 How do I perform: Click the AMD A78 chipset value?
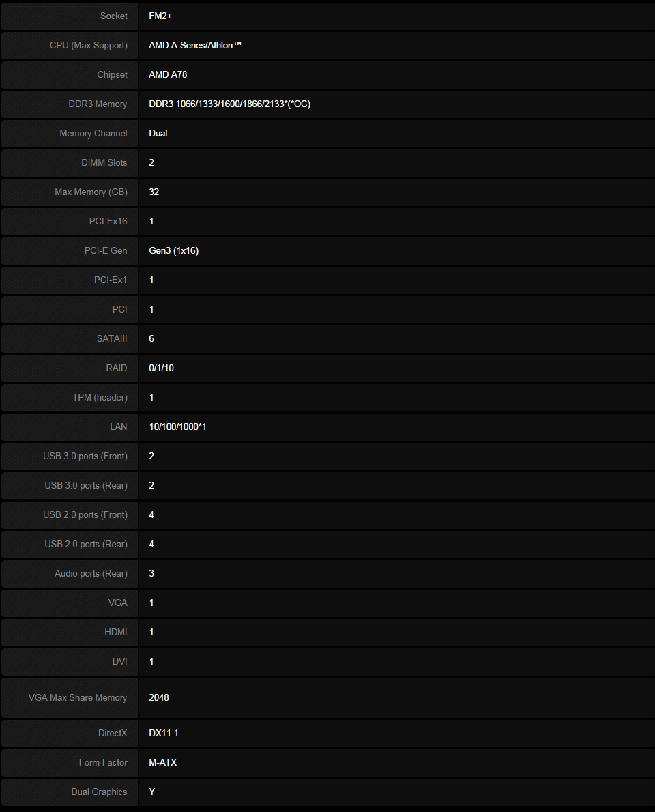click(168, 75)
